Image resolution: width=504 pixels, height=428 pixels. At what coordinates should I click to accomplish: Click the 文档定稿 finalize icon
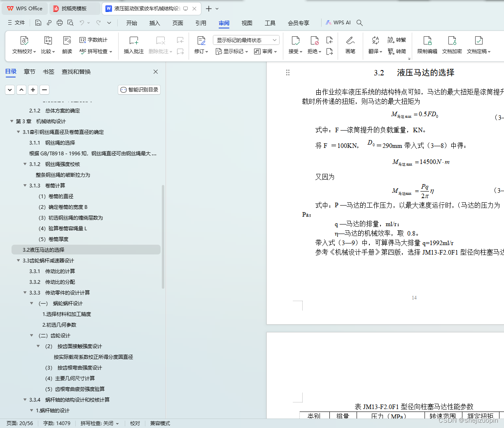[x=479, y=40]
